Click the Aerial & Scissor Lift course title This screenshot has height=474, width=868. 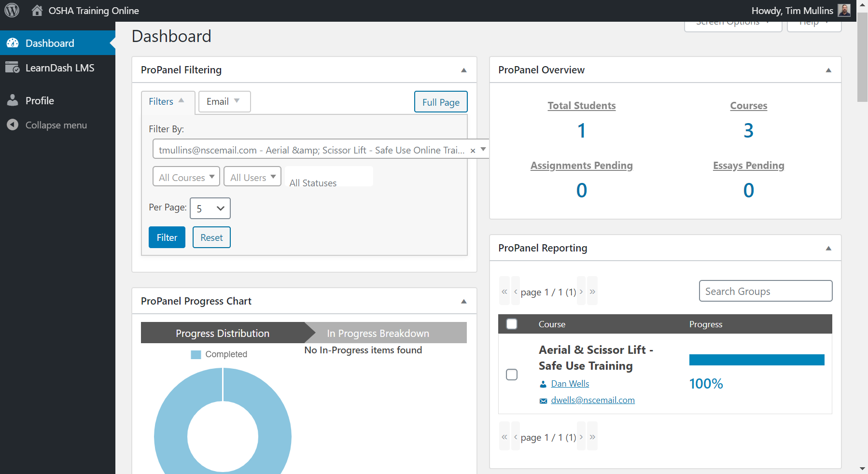(596, 358)
